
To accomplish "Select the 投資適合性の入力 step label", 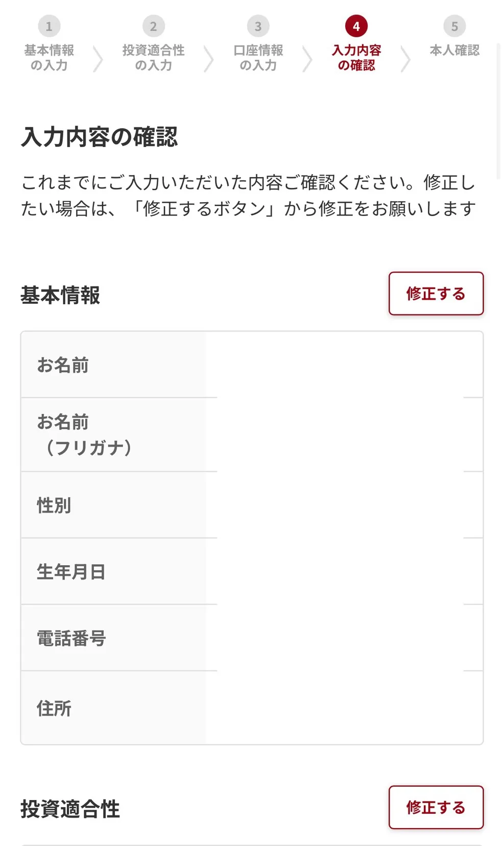I will tap(153, 58).
